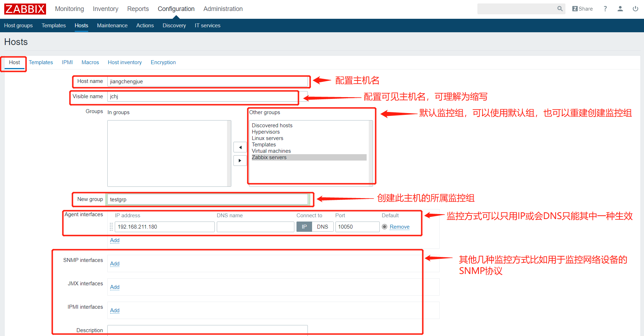Open the Administration menu
The image size is (644, 336).
click(223, 9)
